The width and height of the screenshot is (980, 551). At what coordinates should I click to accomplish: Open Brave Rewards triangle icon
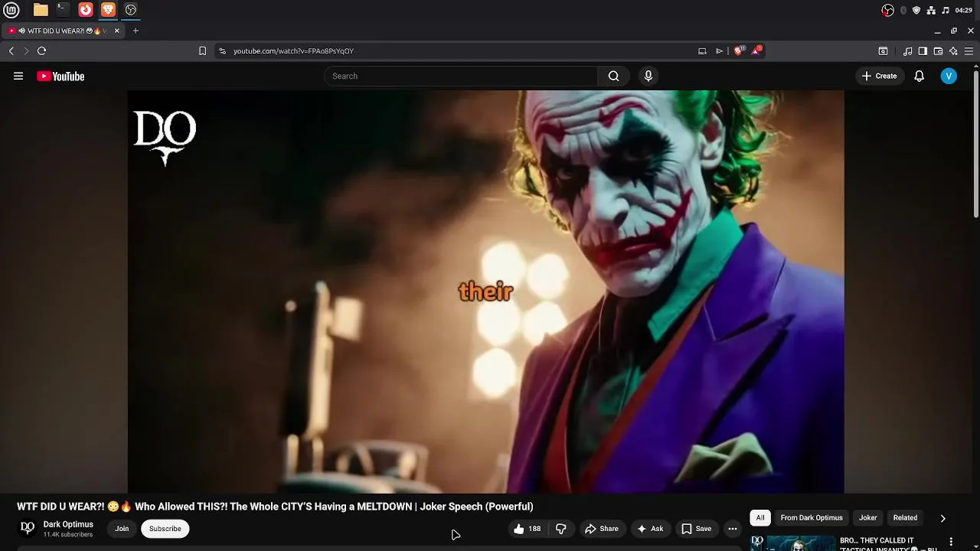point(756,51)
